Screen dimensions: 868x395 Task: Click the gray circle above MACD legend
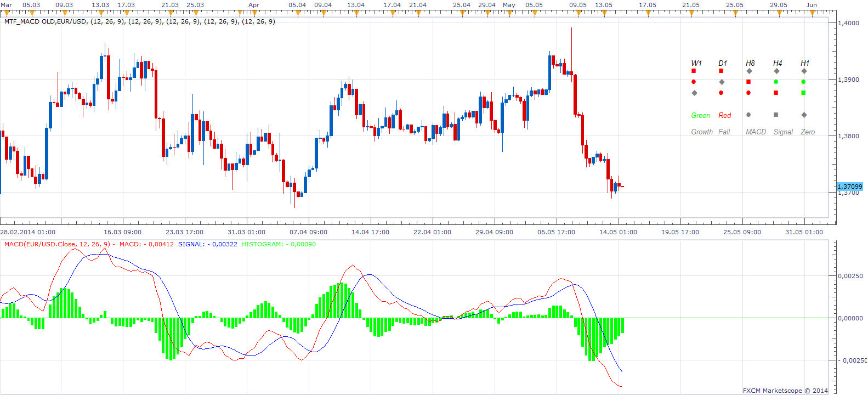748,115
